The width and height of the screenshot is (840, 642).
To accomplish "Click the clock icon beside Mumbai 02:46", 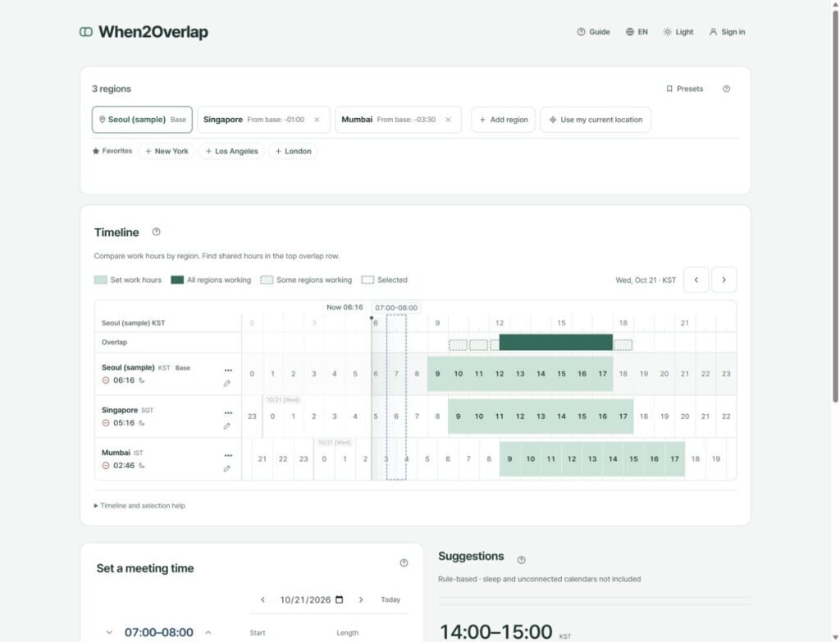I will (x=106, y=465).
